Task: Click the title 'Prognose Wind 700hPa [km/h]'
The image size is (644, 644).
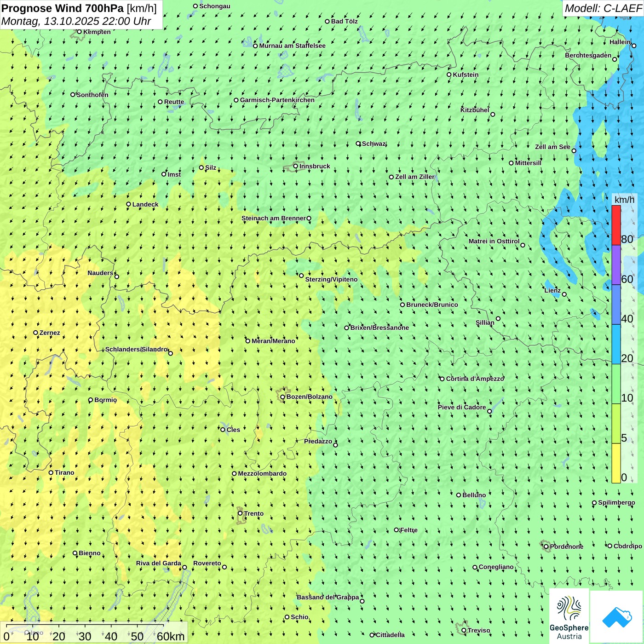Action: 79,8
